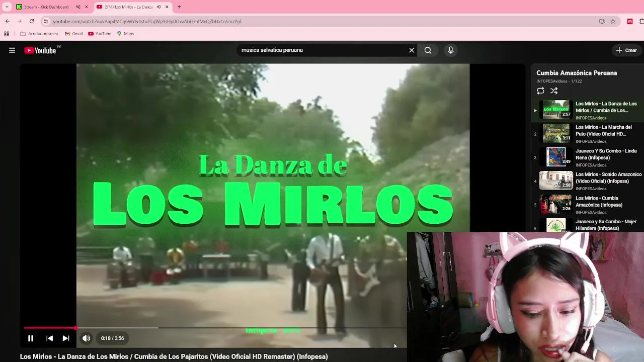Run the search with the magnifier button
This screenshot has width=644, height=362.
pos(428,50)
